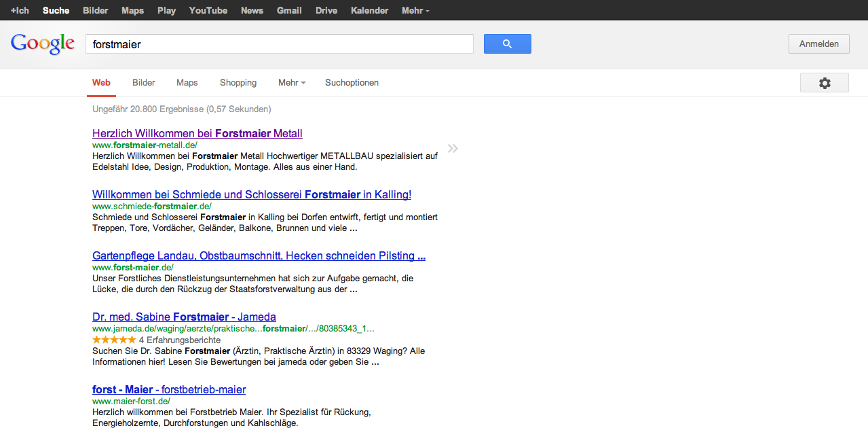Switch to the Bilder search tab
This screenshot has width=868, height=428.
144,83
